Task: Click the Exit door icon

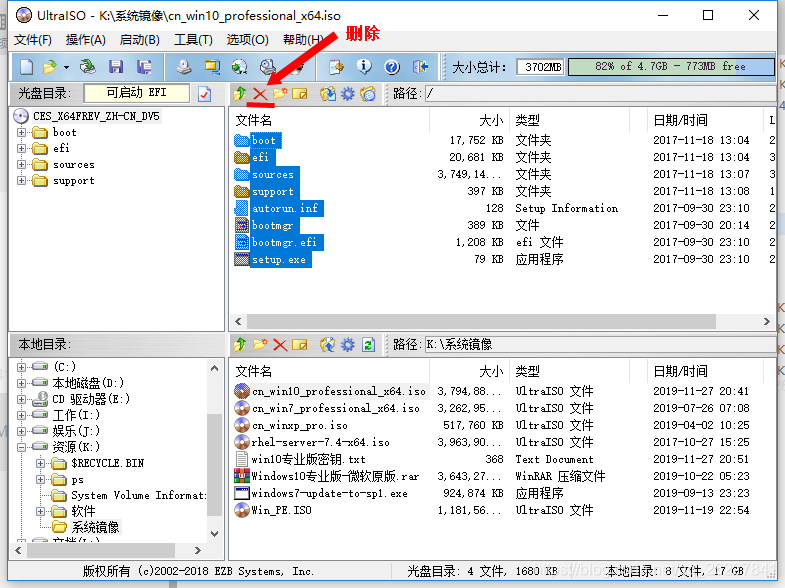Action: pyautogui.click(x=420, y=67)
